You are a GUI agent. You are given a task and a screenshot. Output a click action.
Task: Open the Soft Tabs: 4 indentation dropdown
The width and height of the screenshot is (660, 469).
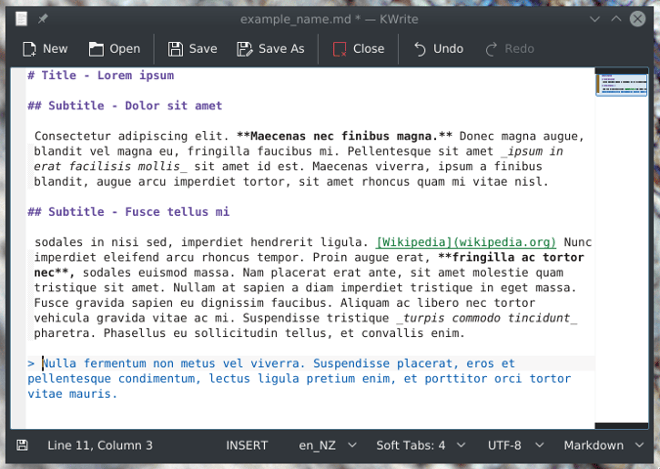click(x=418, y=445)
